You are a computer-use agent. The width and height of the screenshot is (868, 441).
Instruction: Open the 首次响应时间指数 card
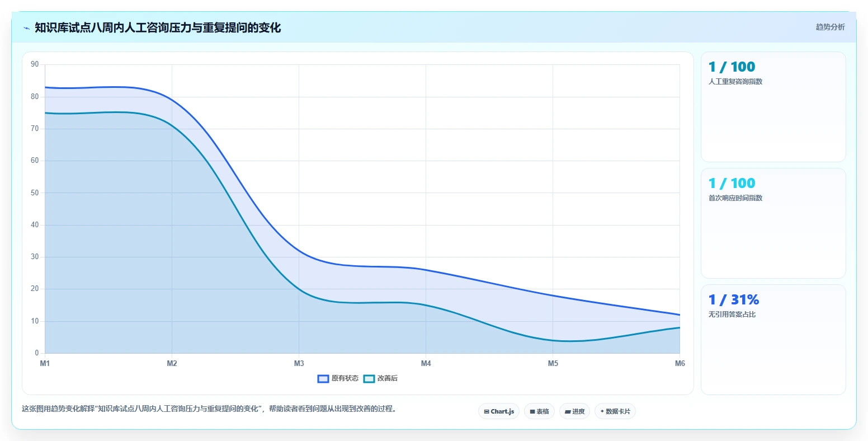(773, 223)
